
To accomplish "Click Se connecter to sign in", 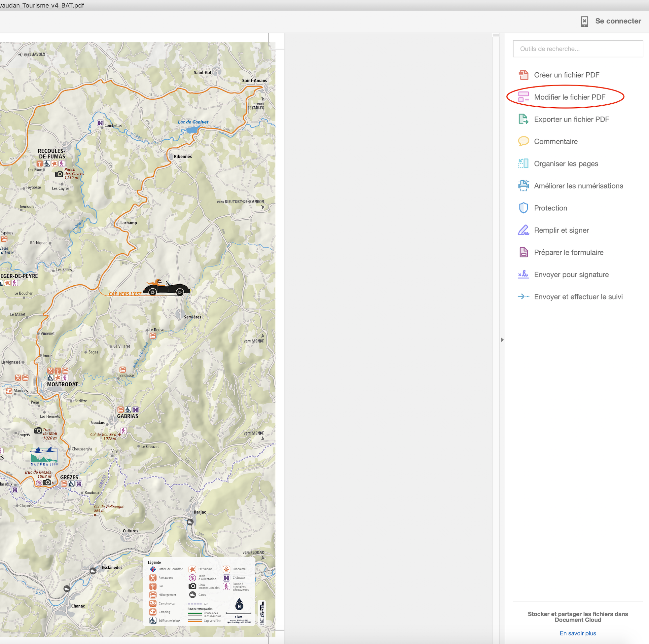I will point(618,21).
